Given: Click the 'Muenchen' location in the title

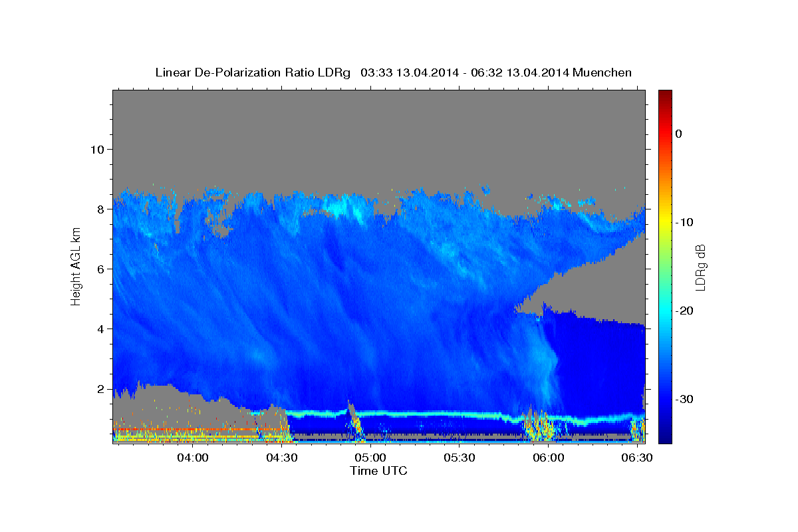Looking at the screenshot, I should tap(602, 72).
